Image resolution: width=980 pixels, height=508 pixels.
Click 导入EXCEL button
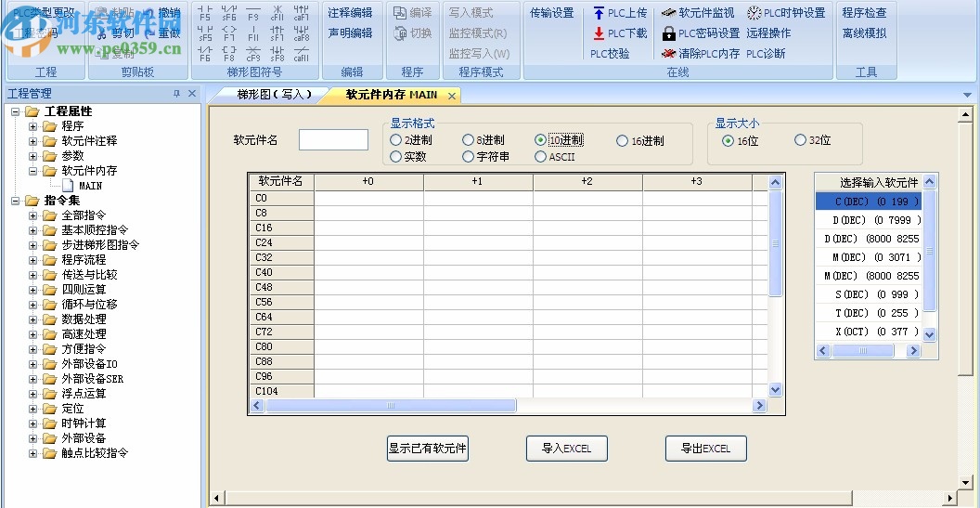click(567, 449)
